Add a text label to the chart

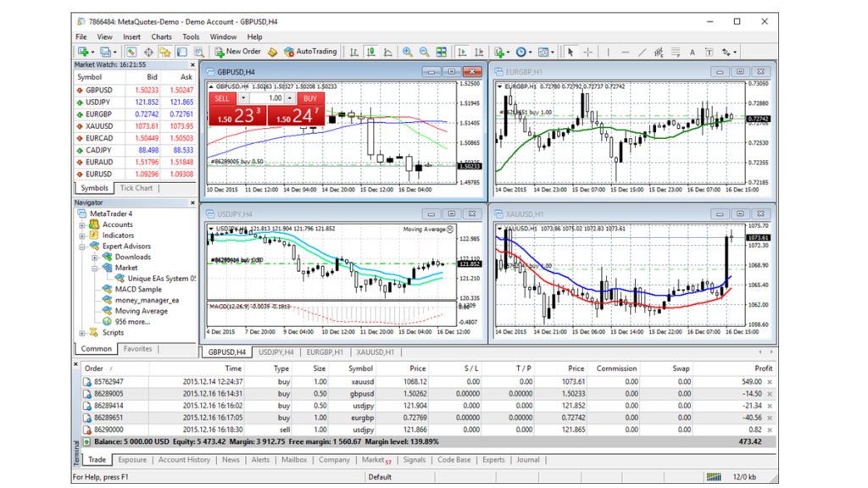coord(709,52)
